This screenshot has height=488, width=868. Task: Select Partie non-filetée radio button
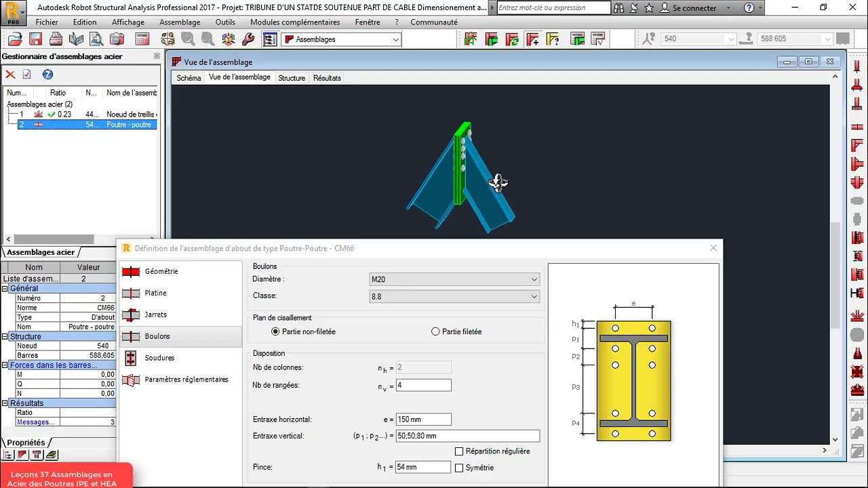pos(275,331)
